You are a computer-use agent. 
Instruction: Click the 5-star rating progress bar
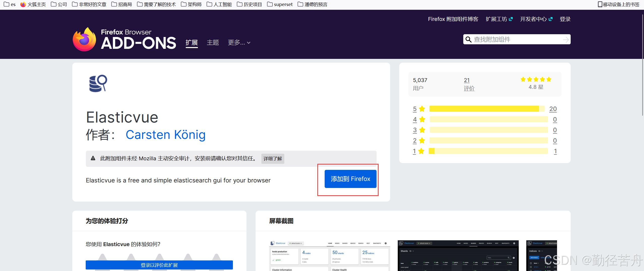(x=487, y=109)
